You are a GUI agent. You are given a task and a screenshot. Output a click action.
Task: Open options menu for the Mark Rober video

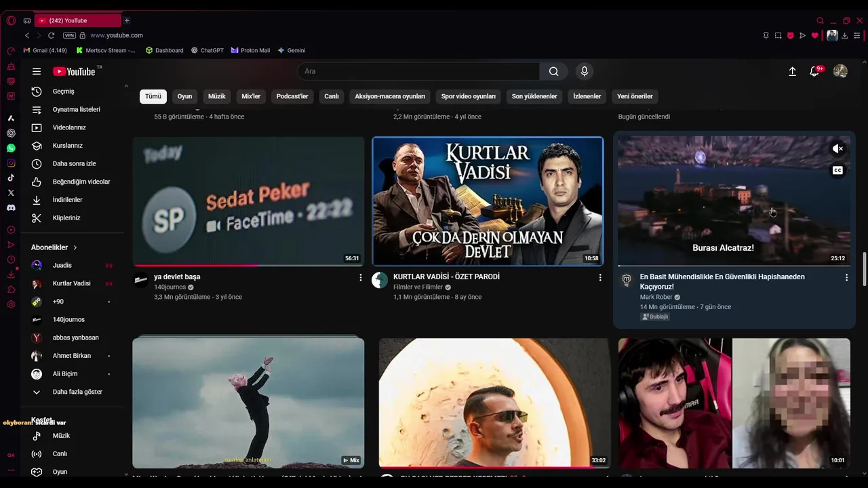tap(846, 277)
